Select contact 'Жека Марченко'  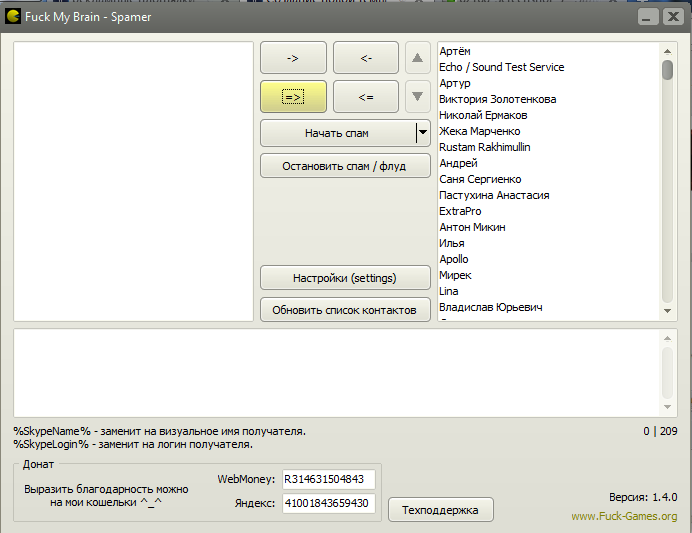pos(479,131)
